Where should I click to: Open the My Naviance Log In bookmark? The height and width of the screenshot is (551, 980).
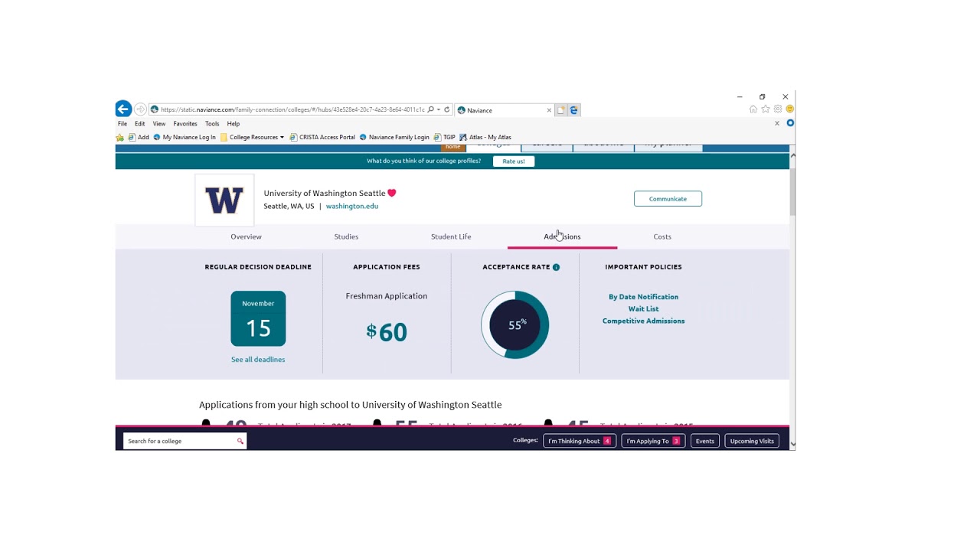pos(185,138)
